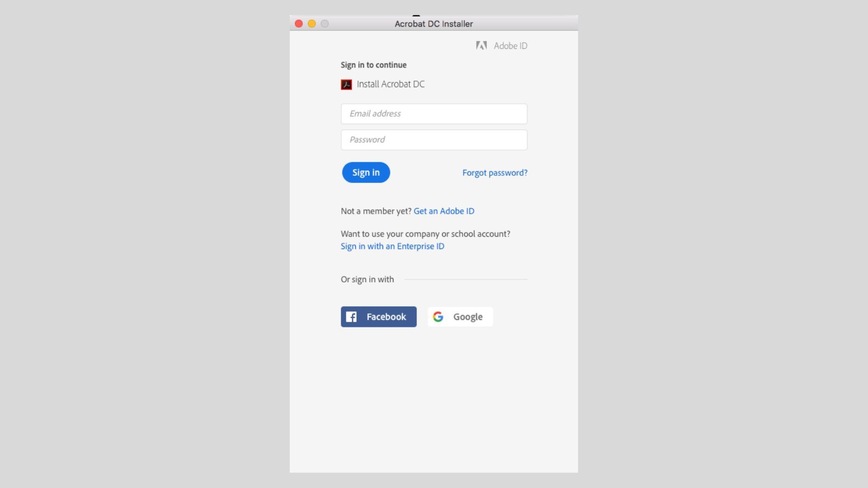Click the Facebook sign-in icon
868x488 pixels.
[351, 316]
